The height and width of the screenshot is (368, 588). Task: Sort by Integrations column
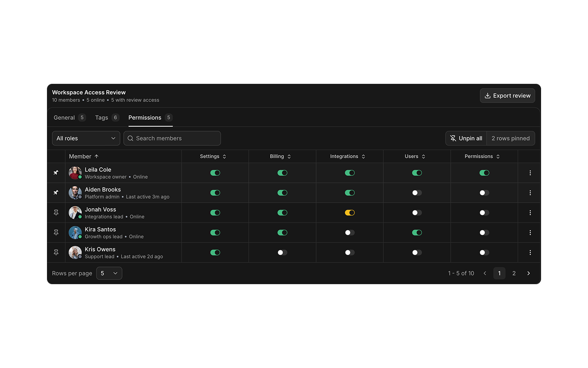(347, 157)
